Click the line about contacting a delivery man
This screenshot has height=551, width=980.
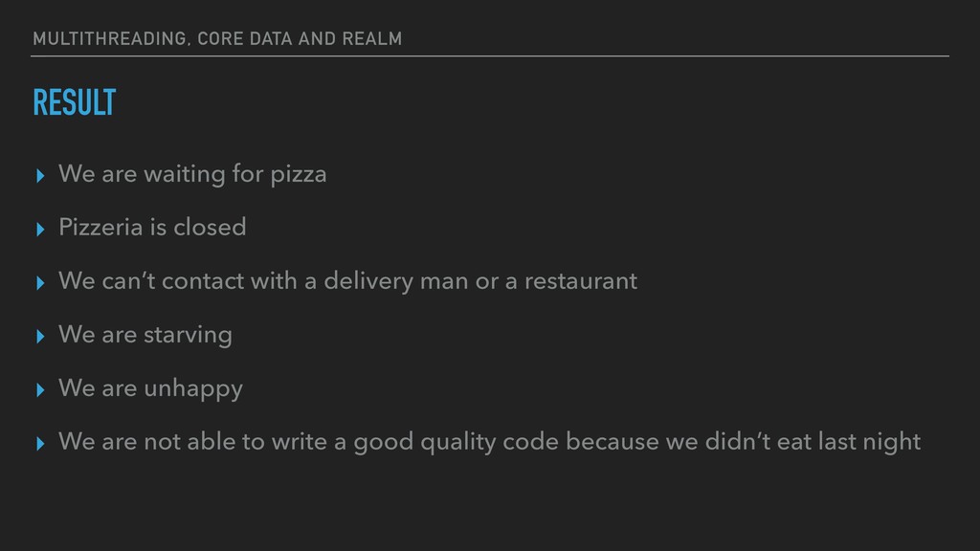(x=348, y=282)
